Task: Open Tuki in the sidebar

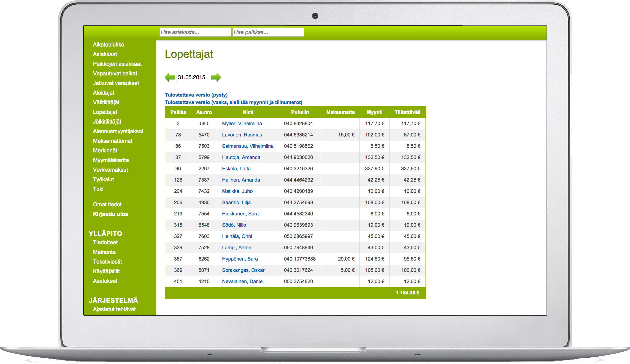Action: click(x=98, y=189)
